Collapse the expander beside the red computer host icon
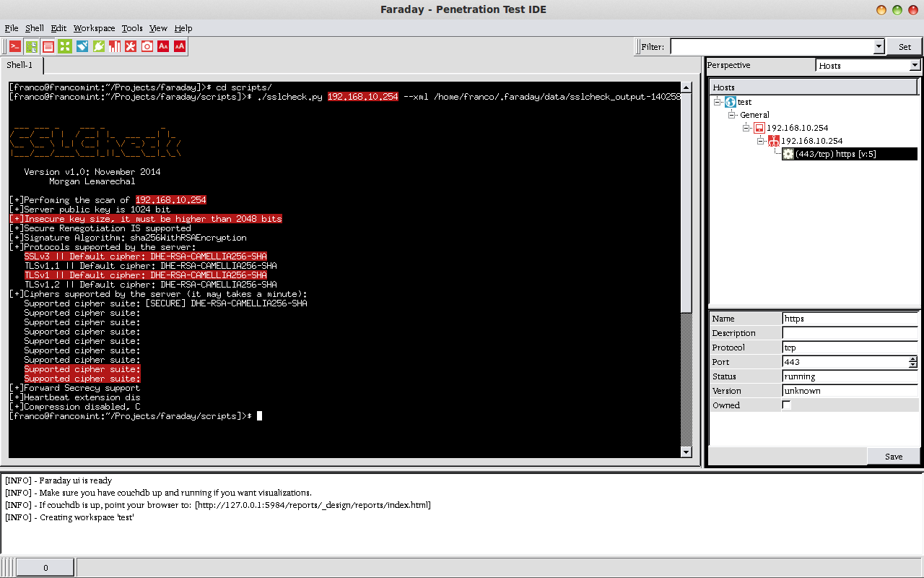This screenshot has height=578, width=924. tap(746, 128)
